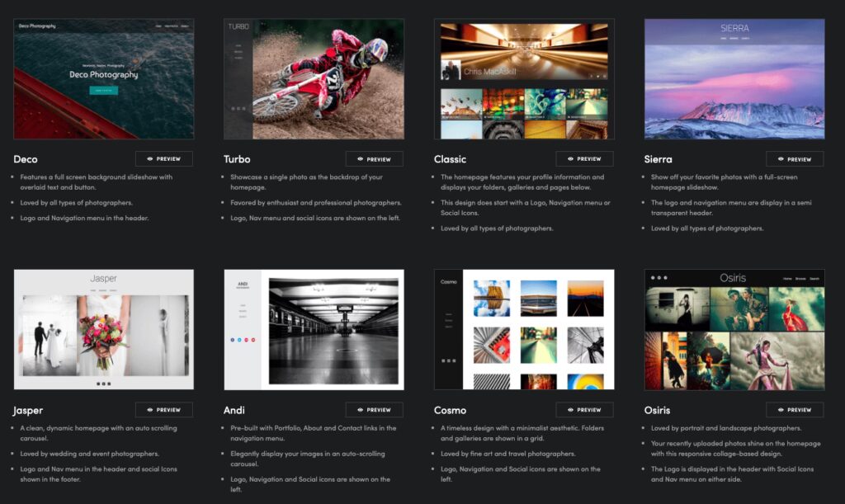Open the Cosmo photo grid thumbnail
Viewport: 845px width, 504px height.
point(524,330)
